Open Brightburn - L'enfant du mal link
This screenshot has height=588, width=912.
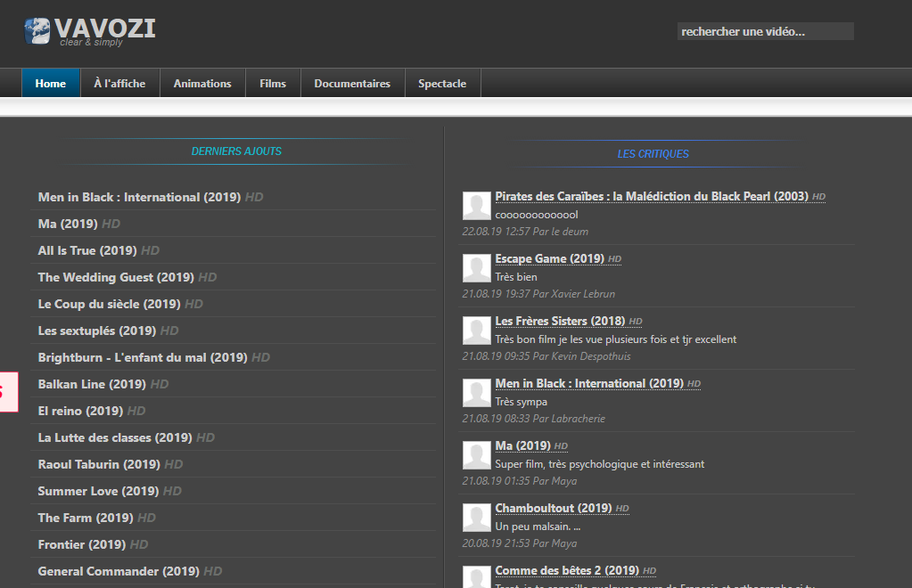pos(143,357)
